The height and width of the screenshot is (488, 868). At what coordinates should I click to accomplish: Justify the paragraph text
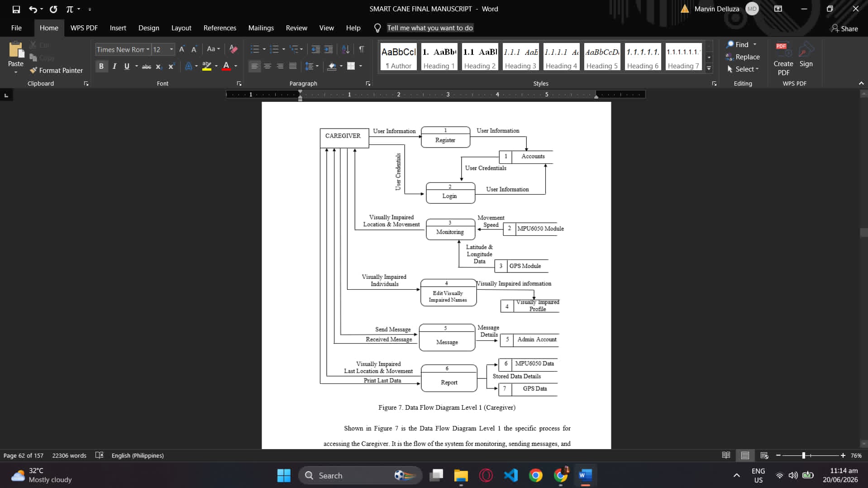point(293,66)
